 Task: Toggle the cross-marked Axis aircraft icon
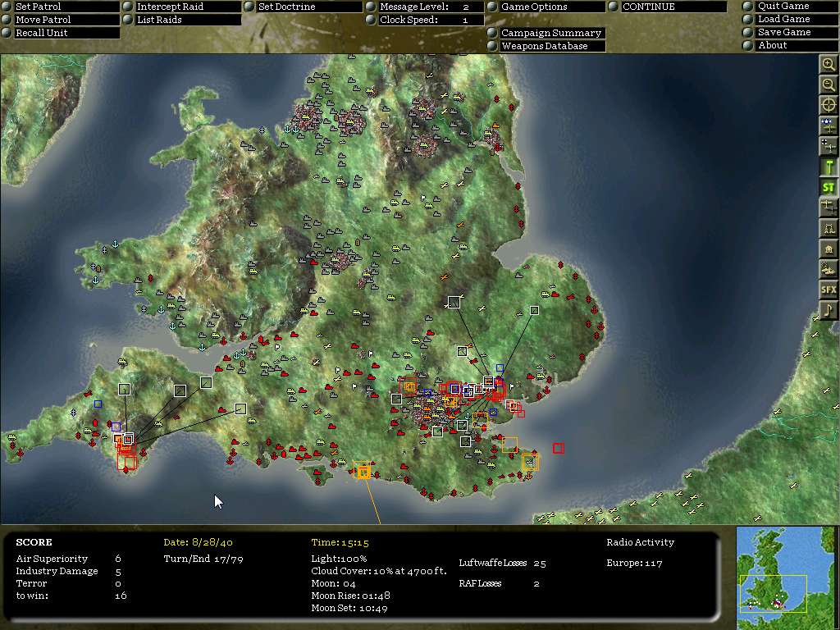click(x=829, y=146)
